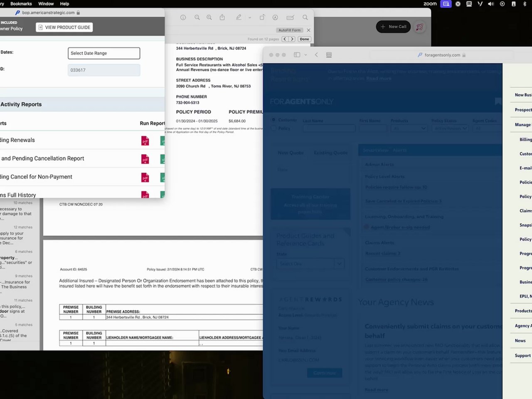Open Recent claims link

click(383, 254)
